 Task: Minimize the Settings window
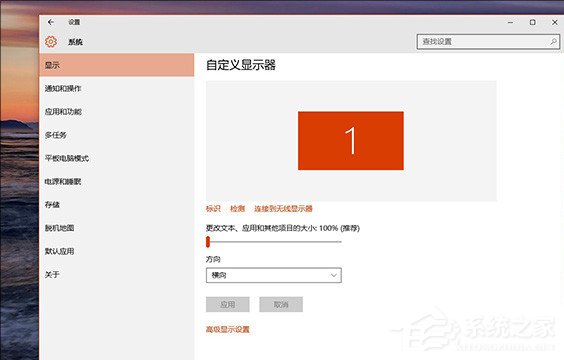point(510,22)
